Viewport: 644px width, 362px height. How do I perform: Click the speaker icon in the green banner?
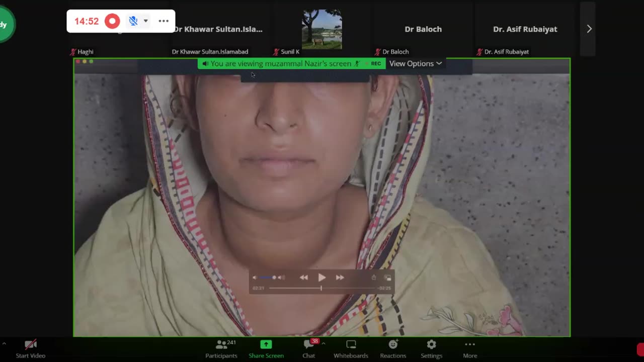point(205,64)
